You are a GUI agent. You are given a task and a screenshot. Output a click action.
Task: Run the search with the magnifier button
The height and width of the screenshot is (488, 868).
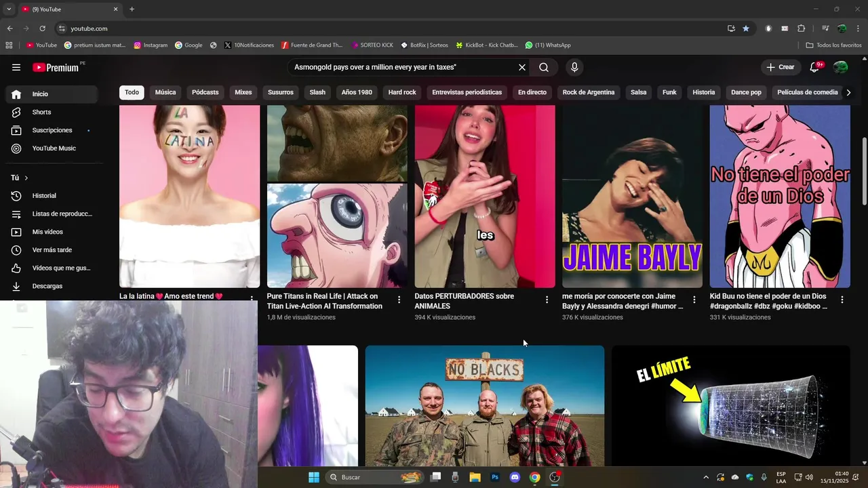[x=544, y=67]
